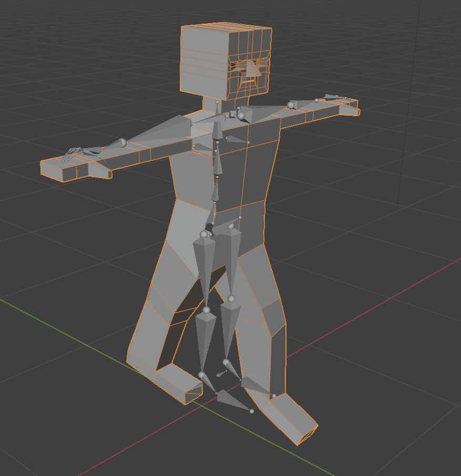This screenshot has width=461, height=476.
Task: Select the orange highlighted spine joint dot
Action: pyautogui.click(x=217, y=177)
